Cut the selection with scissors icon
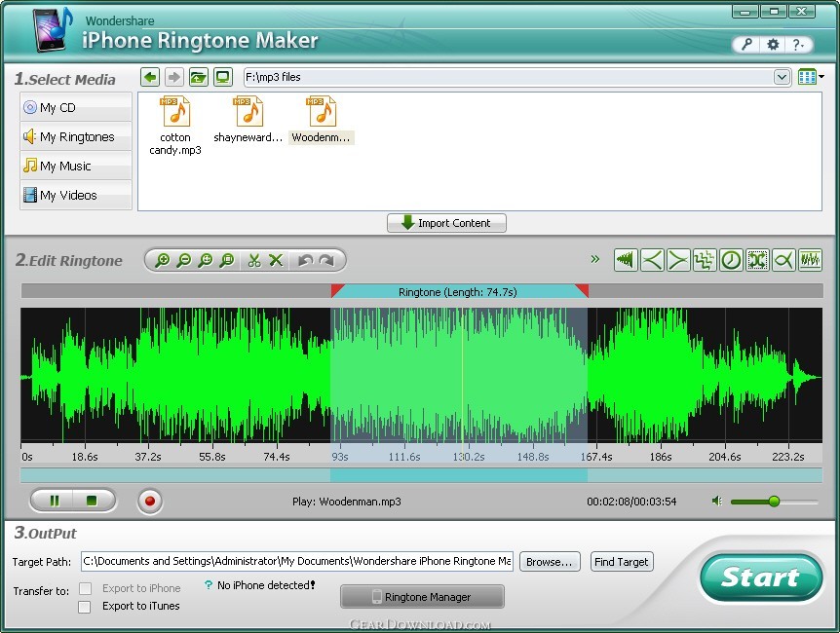Screen dimensions: 840x633 (254, 260)
